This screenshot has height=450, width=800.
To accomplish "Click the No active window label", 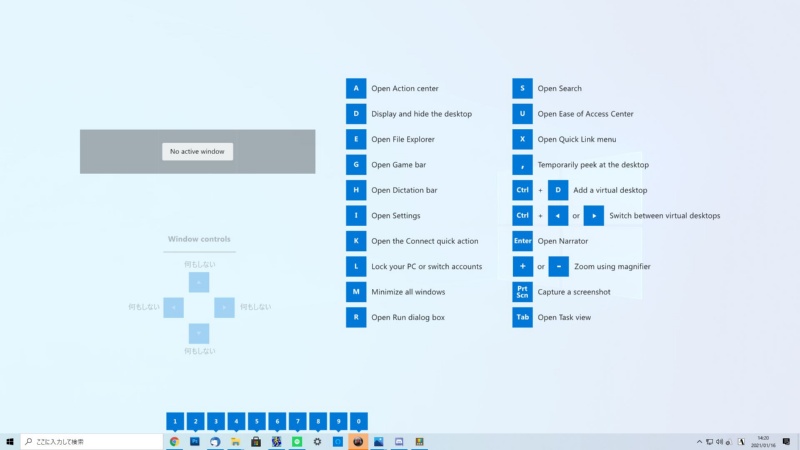I will pyautogui.click(x=197, y=151).
